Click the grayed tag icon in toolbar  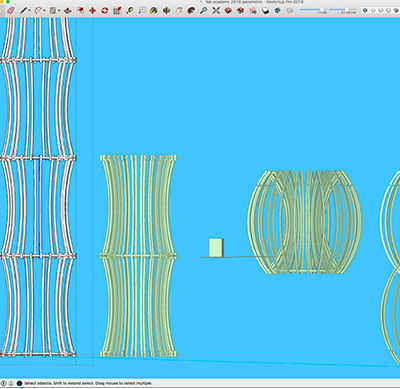coord(290,11)
